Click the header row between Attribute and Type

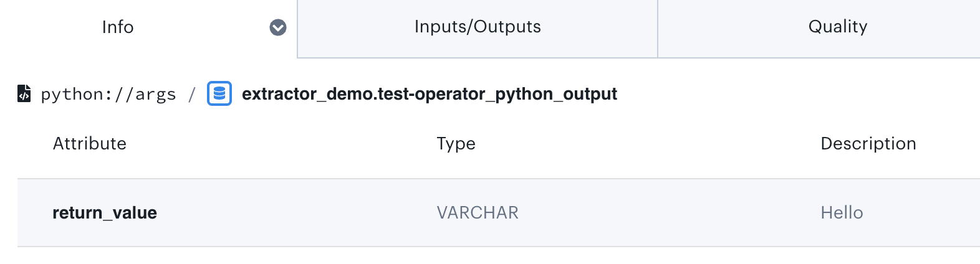[281, 144]
